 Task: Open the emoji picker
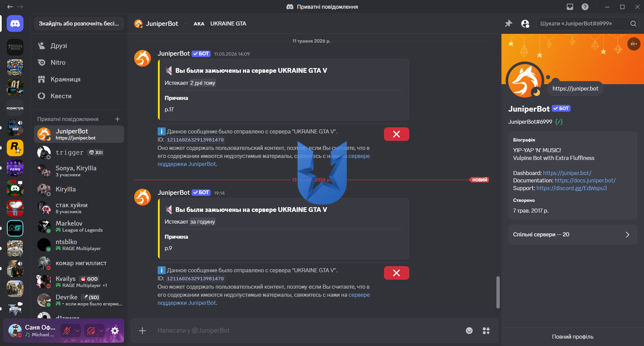pos(469,331)
